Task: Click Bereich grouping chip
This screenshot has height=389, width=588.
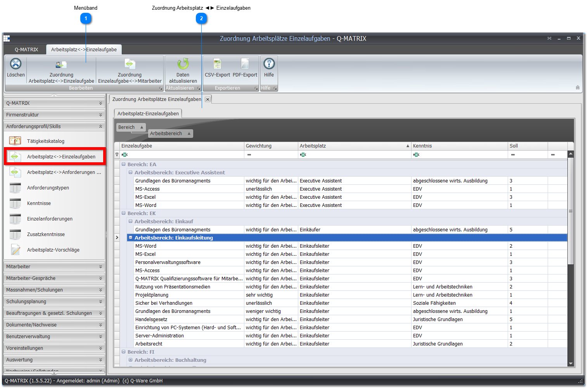Action: tap(131, 127)
